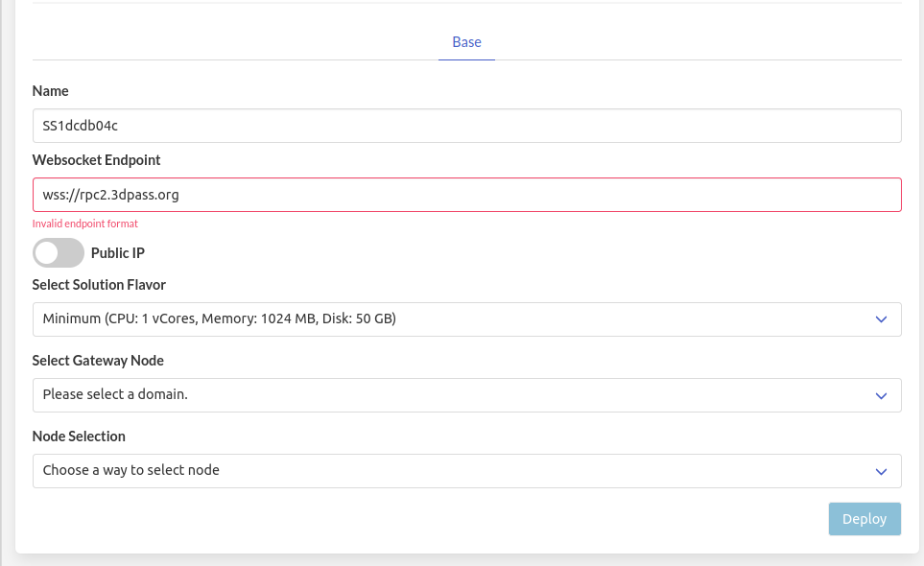Click the Minimum flavor selection text
Viewport: 924px width, 566px height.
click(219, 319)
